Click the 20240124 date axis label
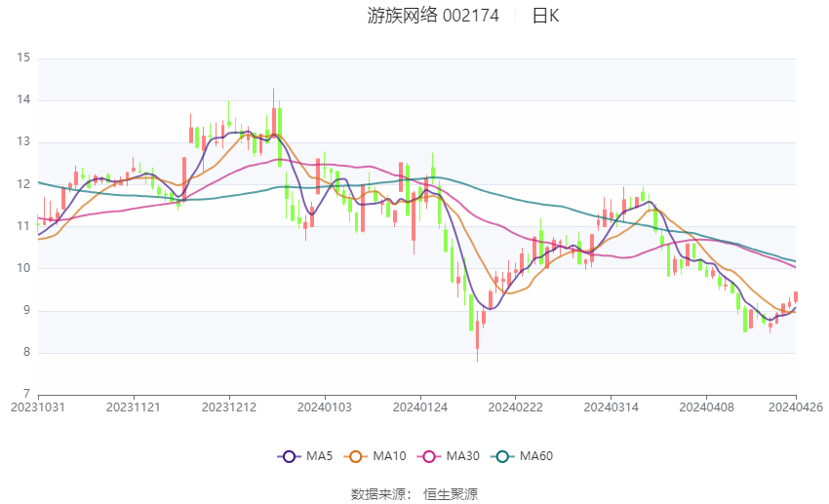 click(x=419, y=407)
